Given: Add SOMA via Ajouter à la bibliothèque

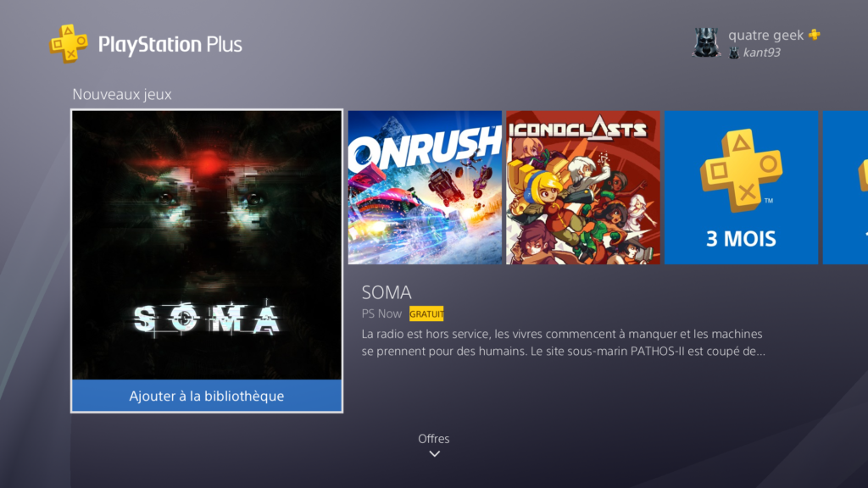Looking at the screenshot, I should tap(207, 396).
